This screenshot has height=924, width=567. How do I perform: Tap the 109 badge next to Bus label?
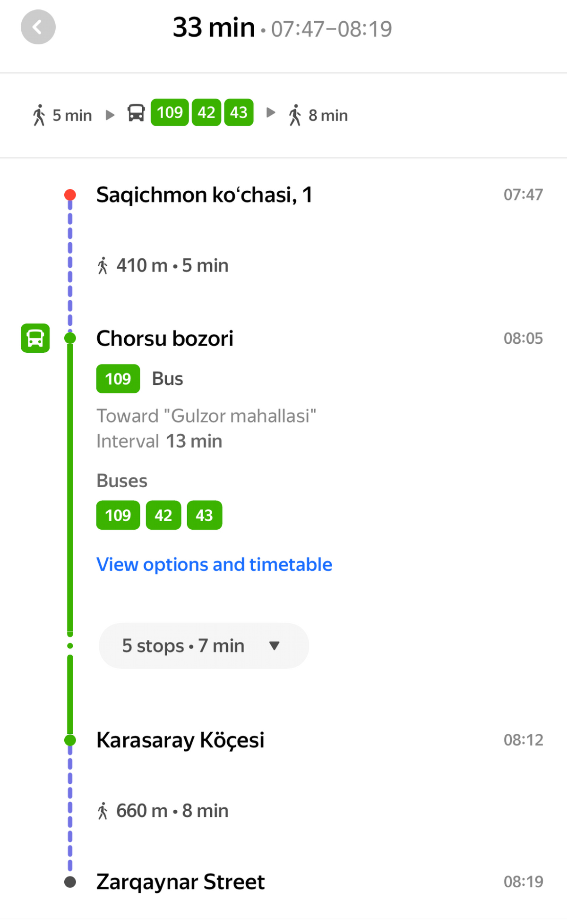point(118,379)
